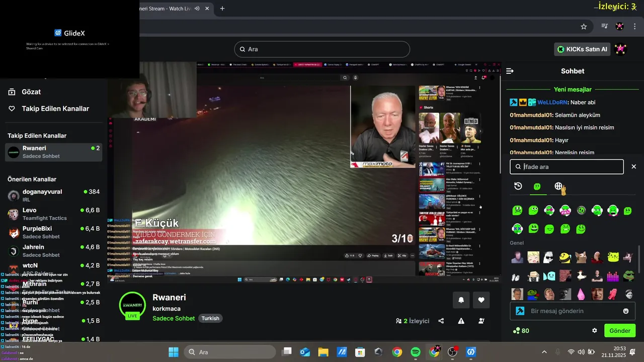Insert the sunglasses character emote
This screenshot has width=644, height=362.
coord(549,258)
